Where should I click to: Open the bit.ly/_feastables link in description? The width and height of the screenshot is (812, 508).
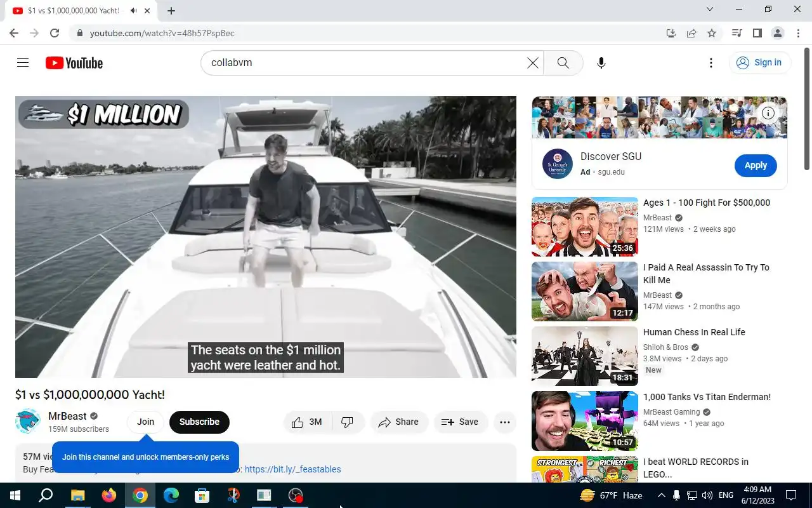tap(293, 469)
